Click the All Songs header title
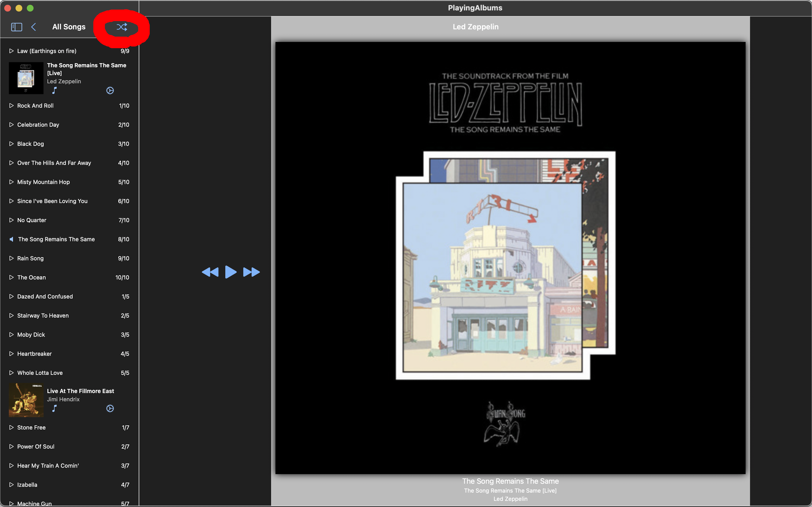The height and width of the screenshot is (507, 812). (x=69, y=27)
